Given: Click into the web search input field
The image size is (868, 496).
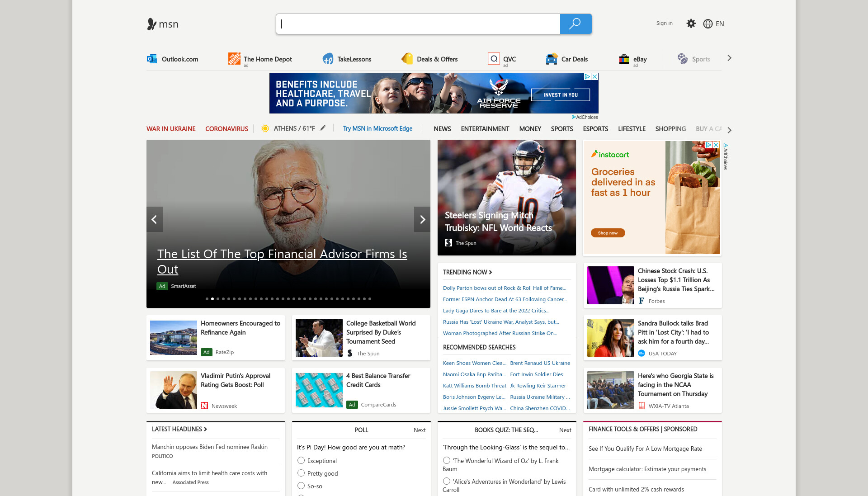Looking at the screenshot, I should click(418, 24).
